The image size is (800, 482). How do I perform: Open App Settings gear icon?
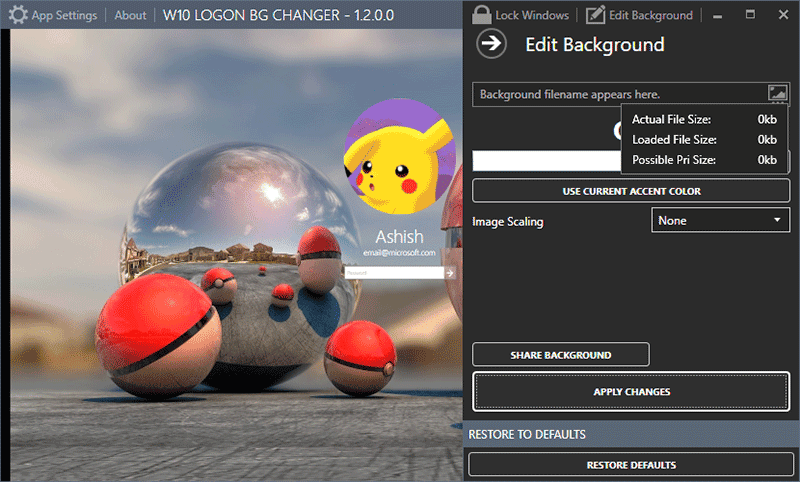[18, 15]
